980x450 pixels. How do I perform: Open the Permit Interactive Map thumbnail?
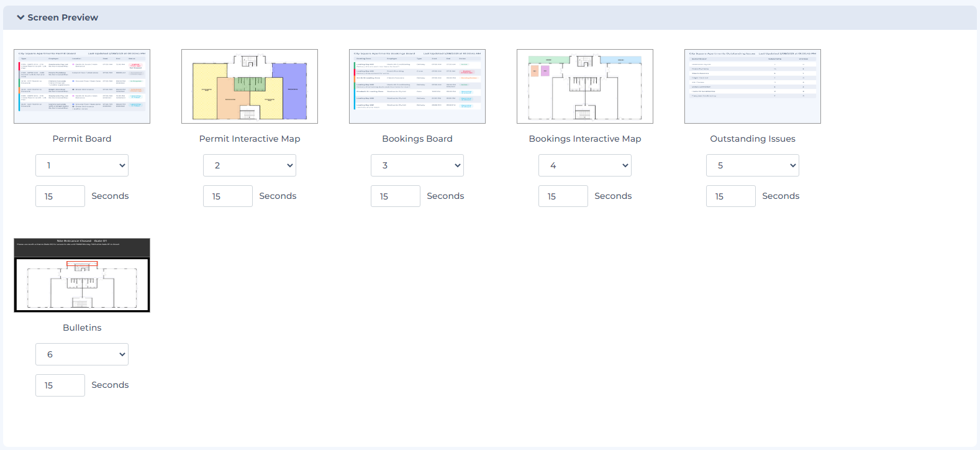(250, 86)
